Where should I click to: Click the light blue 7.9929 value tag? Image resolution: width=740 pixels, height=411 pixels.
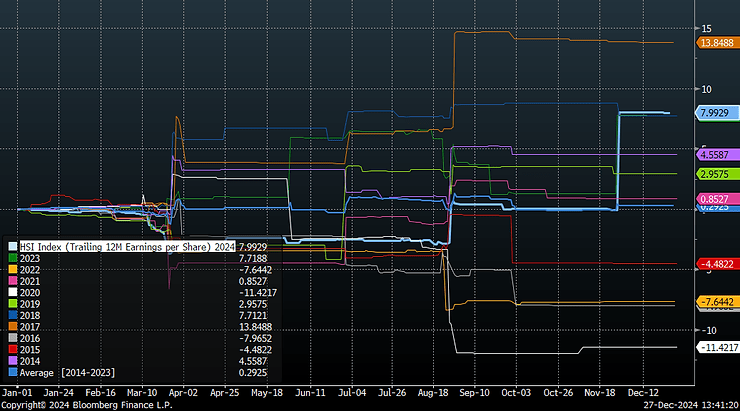714,114
